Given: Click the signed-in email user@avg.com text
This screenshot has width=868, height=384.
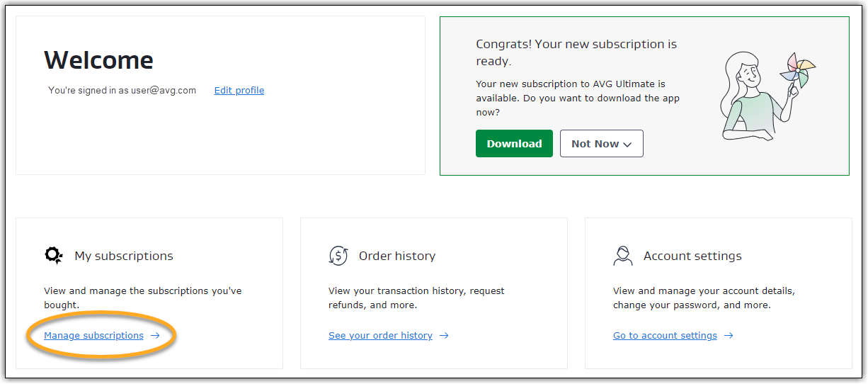Looking at the screenshot, I should 164,90.
